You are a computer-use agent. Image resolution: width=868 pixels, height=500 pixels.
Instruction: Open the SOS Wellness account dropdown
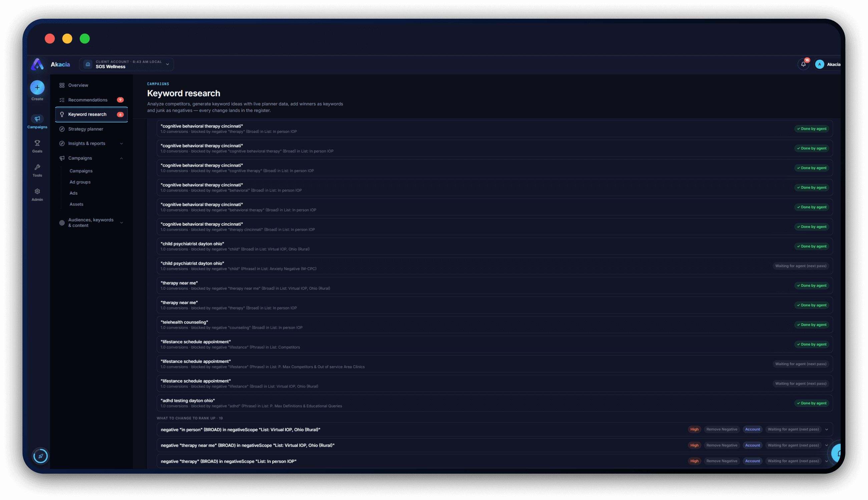coord(126,64)
